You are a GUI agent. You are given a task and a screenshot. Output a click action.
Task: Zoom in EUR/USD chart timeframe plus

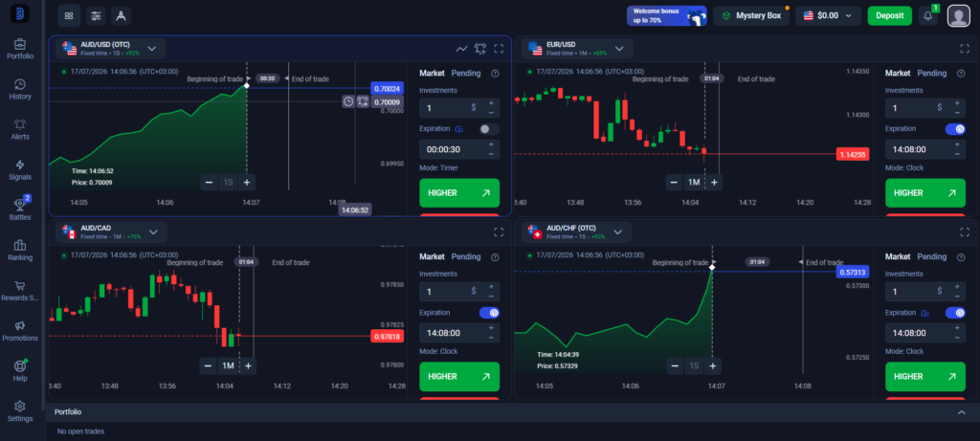pos(714,183)
